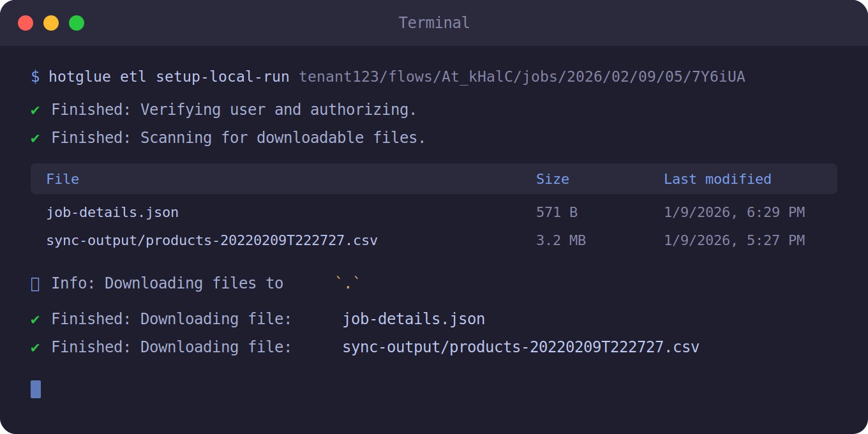868x434 pixels.
Task: Click the yellow minimize window button
Action: click(x=51, y=23)
